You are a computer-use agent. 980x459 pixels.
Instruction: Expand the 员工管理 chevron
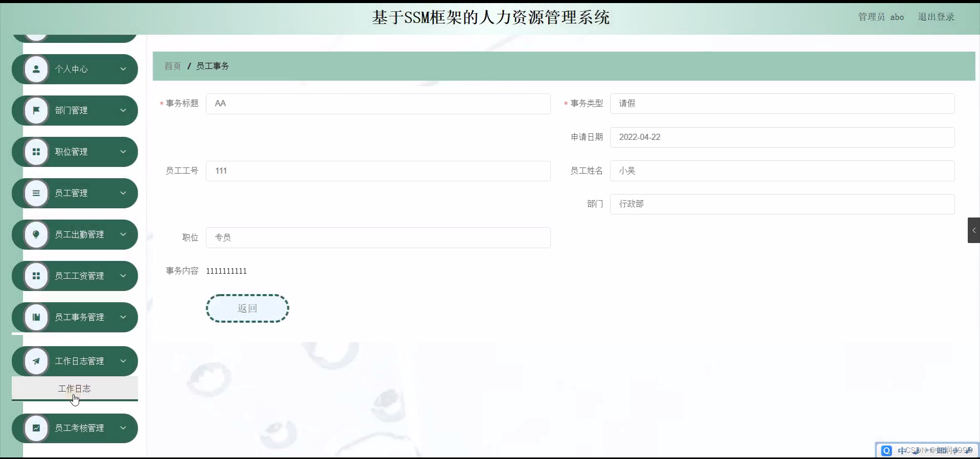coord(123,193)
